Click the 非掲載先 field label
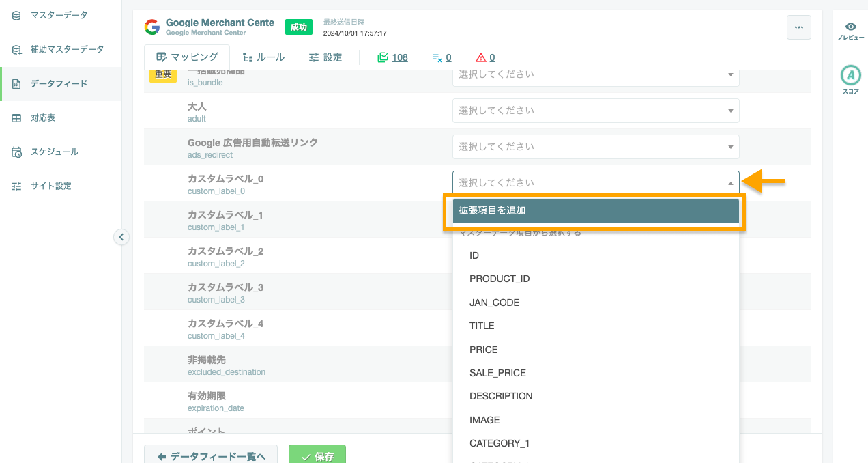 click(207, 360)
